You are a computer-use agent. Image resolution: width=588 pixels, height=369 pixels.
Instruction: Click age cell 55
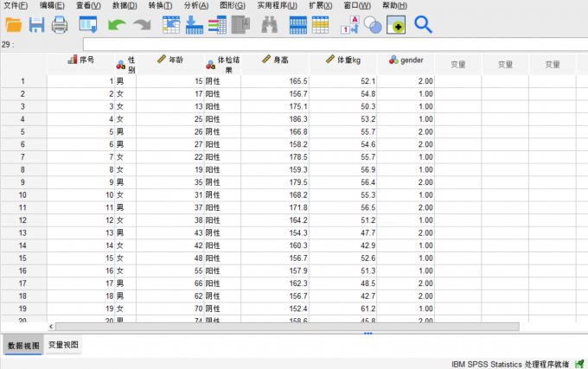169,270
